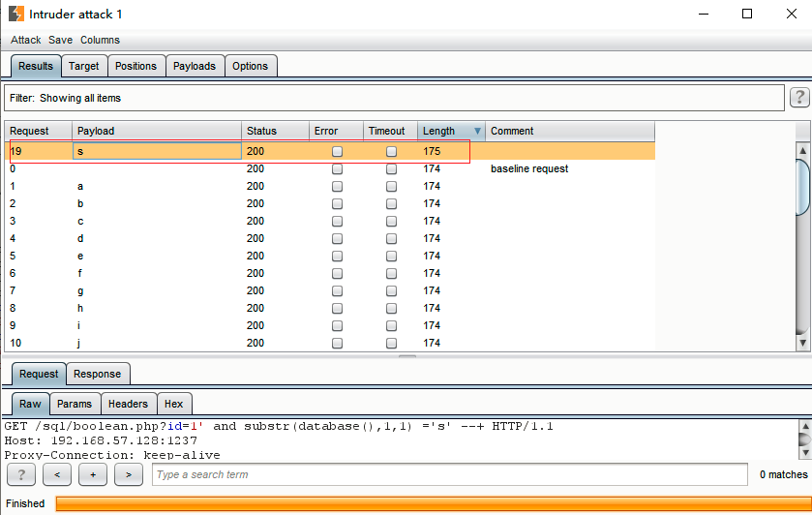Open the Params view tab
Screen dimensions: 812x515
click(75, 404)
